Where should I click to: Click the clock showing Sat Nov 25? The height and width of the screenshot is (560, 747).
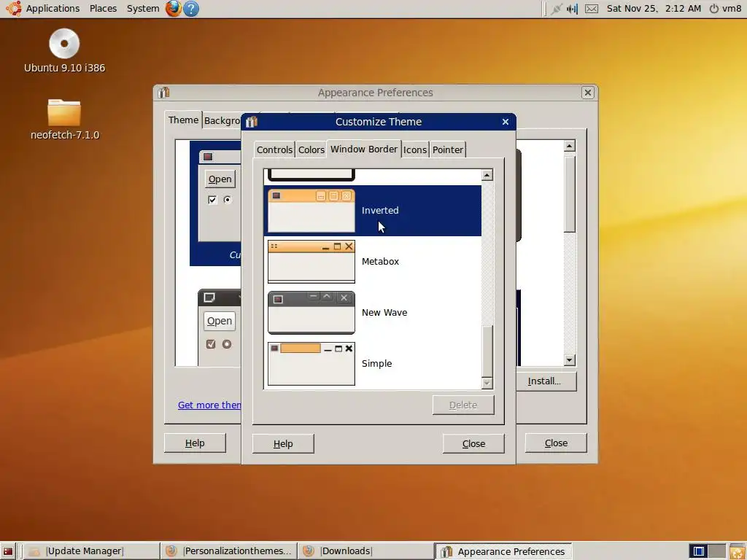pyautogui.click(x=654, y=9)
